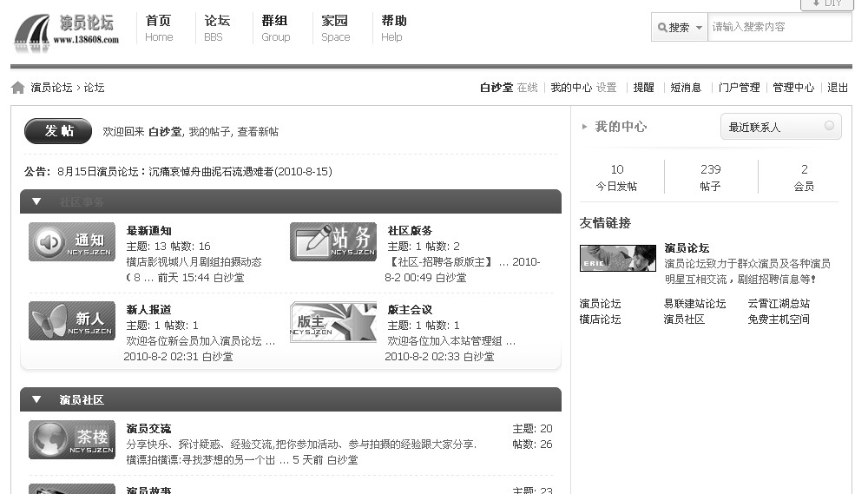Click 白沙堂 username in top bar
The width and height of the screenshot is (868, 494).
pyautogui.click(x=496, y=88)
